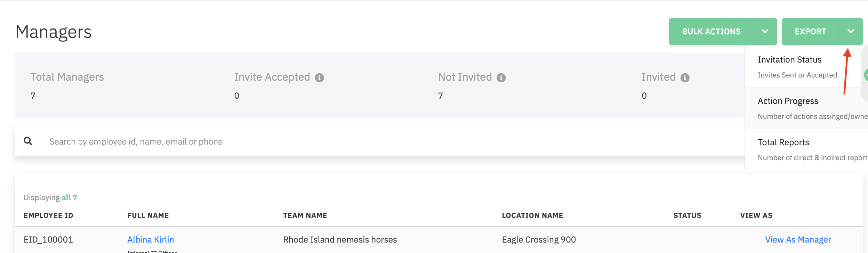Image resolution: width=868 pixels, height=253 pixels.
Task: Select Action Progress export option
Action: (x=788, y=101)
